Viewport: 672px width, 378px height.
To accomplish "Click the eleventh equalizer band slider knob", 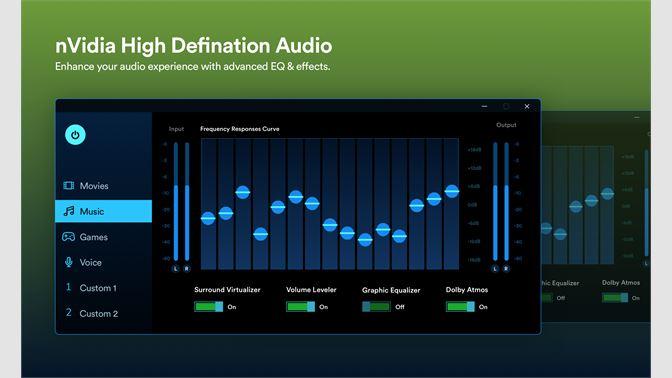I will 383,229.
